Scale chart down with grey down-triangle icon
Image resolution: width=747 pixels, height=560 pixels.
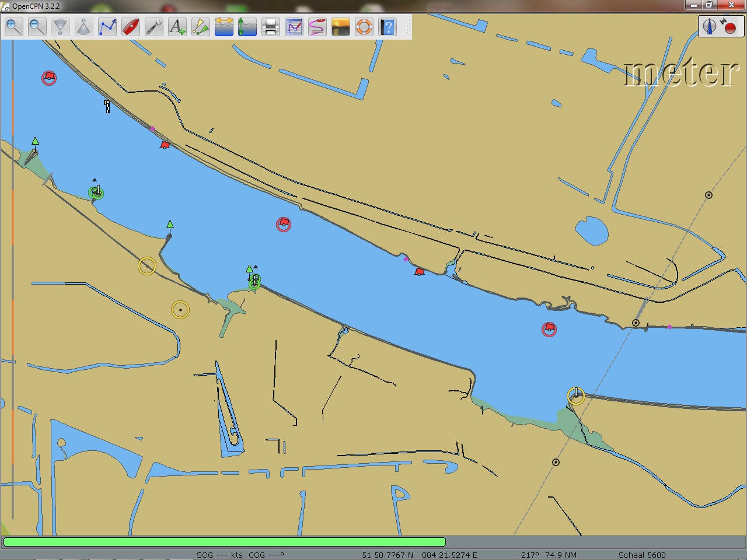tap(61, 27)
